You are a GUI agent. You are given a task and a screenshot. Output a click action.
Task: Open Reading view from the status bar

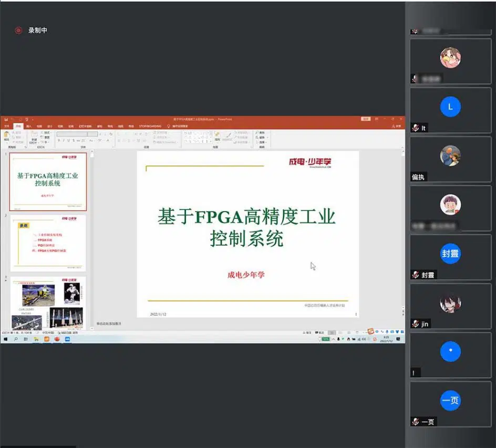tap(348, 332)
